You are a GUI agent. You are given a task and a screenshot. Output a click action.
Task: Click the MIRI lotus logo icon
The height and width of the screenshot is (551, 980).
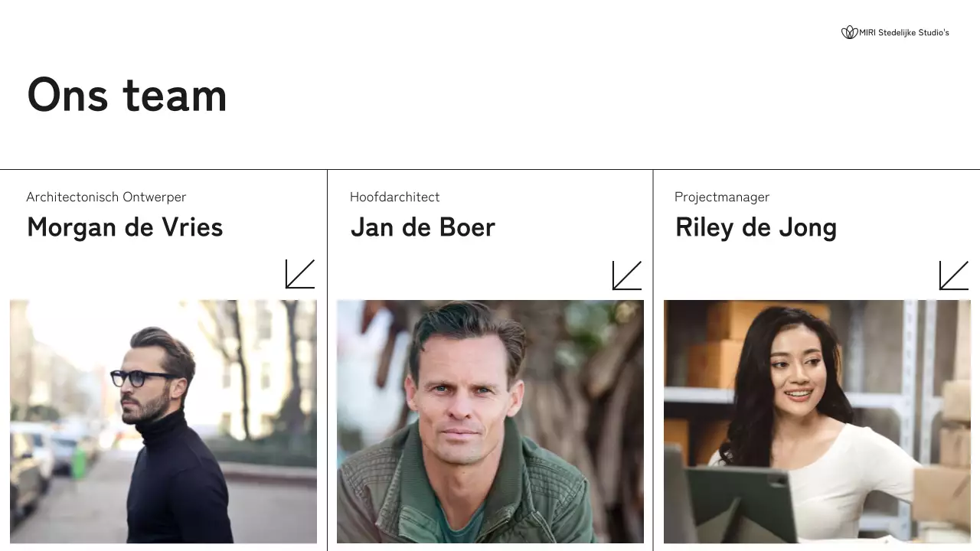tap(849, 32)
